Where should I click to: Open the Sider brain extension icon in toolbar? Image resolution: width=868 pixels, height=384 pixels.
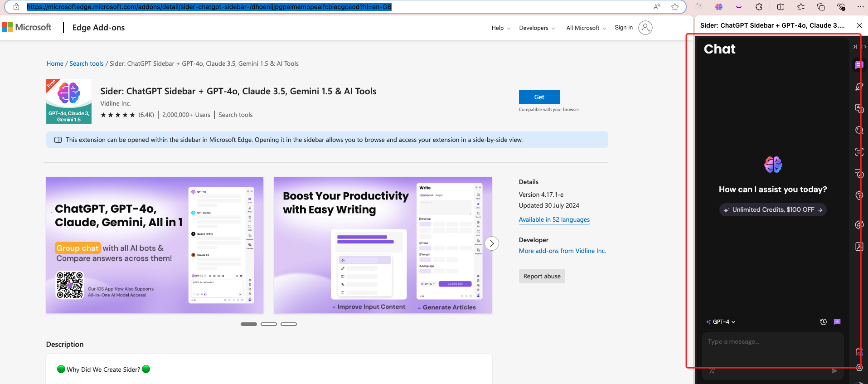(719, 7)
